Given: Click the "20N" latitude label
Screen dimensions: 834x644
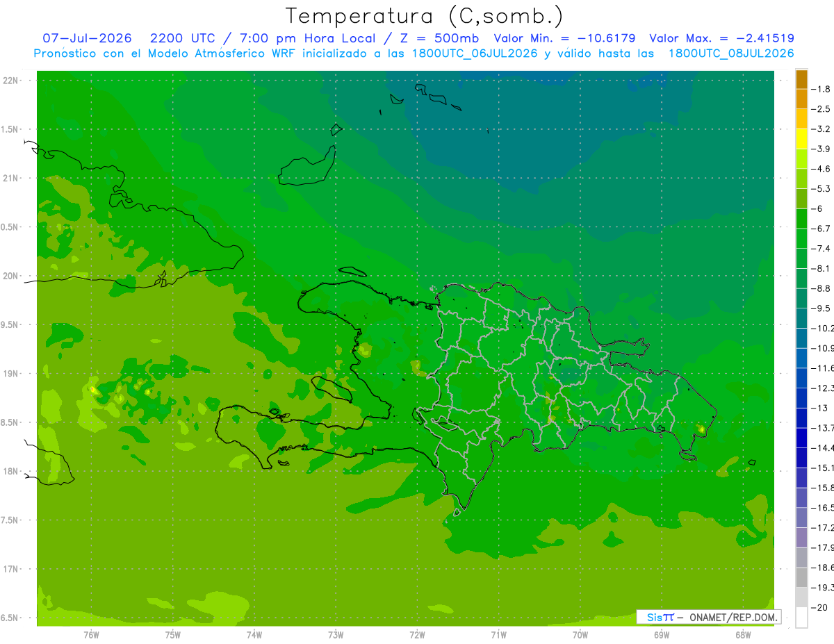Looking at the screenshot, I should point(10,276).
